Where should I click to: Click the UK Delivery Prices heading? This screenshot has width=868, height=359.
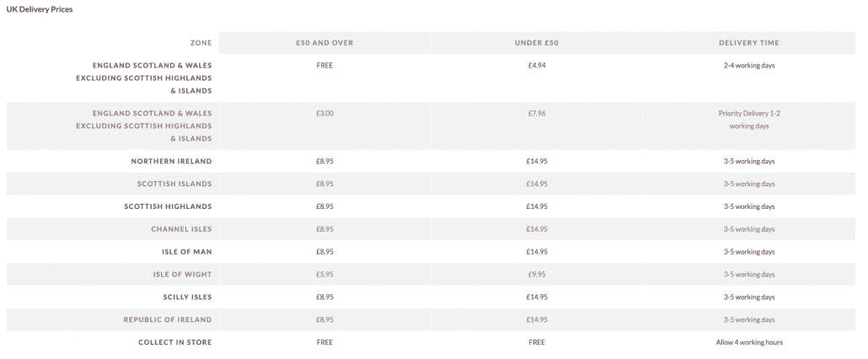tap(40, 9)
